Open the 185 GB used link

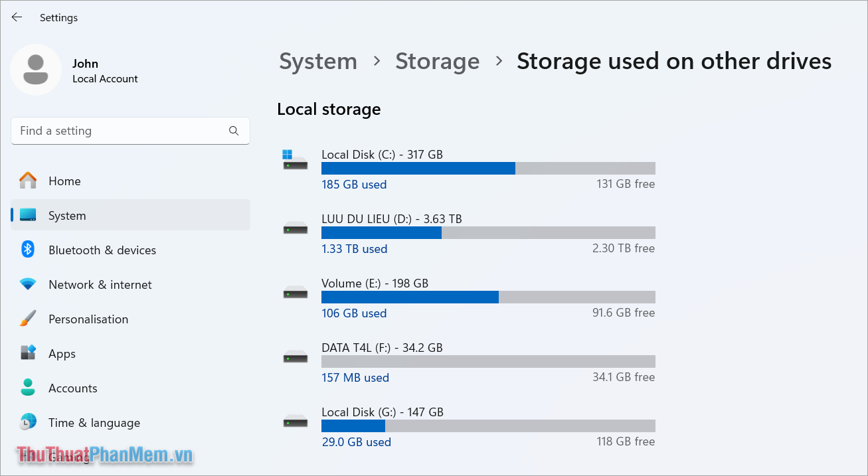(x=354, y=184)
